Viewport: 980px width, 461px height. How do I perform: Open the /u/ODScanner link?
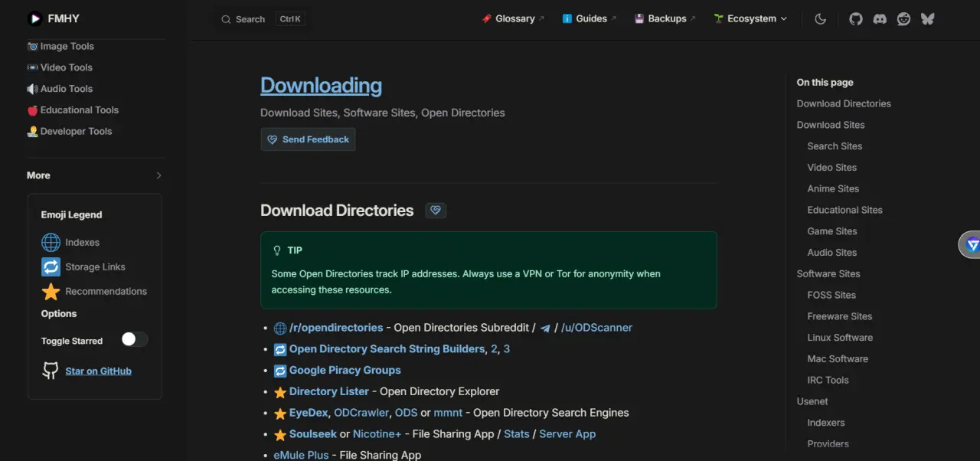596,328
